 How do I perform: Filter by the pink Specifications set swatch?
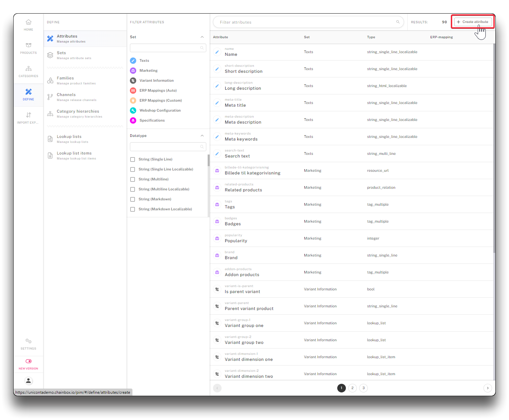click(x=133, y=120)
